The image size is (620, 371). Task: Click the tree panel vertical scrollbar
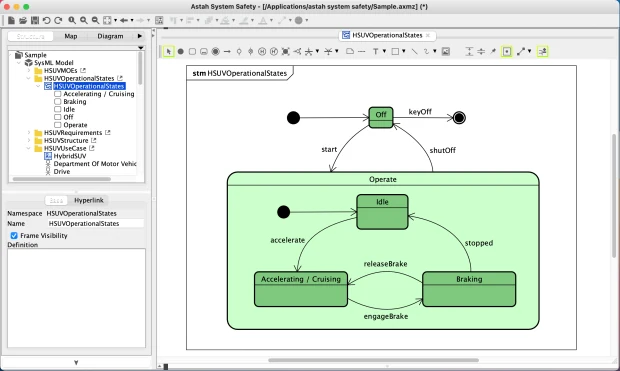(140, 68)
